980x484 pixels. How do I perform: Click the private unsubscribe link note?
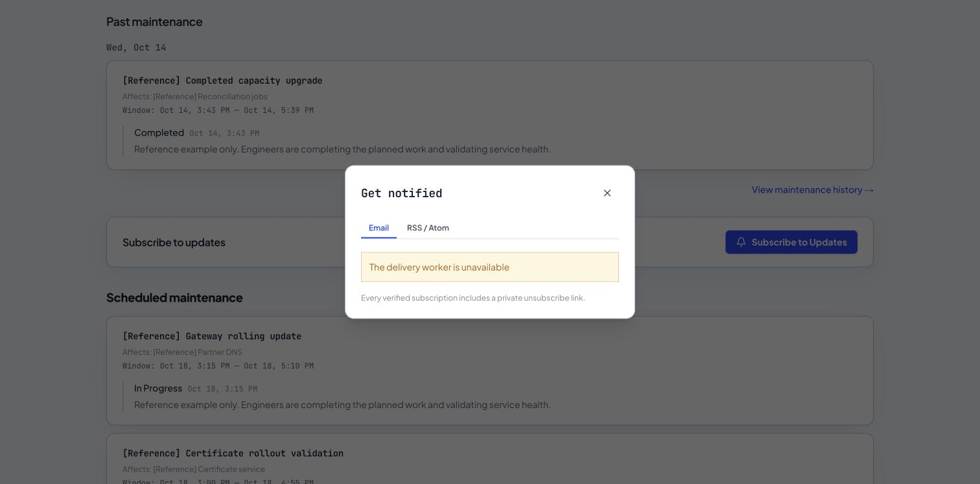[x=473, y=298]
